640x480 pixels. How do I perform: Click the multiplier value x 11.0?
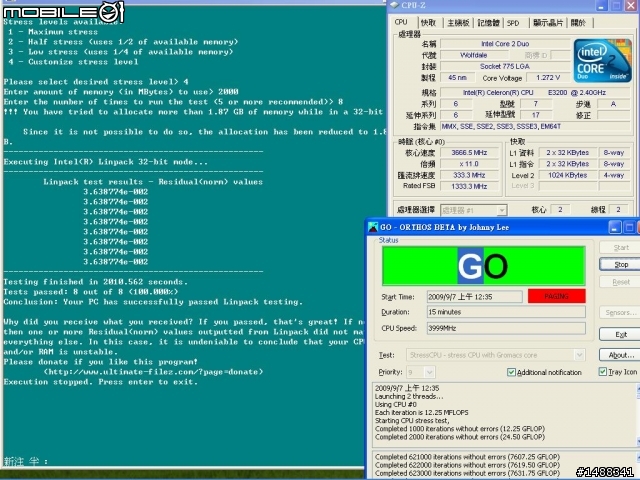pyautogui.click(x=469, y=164)
